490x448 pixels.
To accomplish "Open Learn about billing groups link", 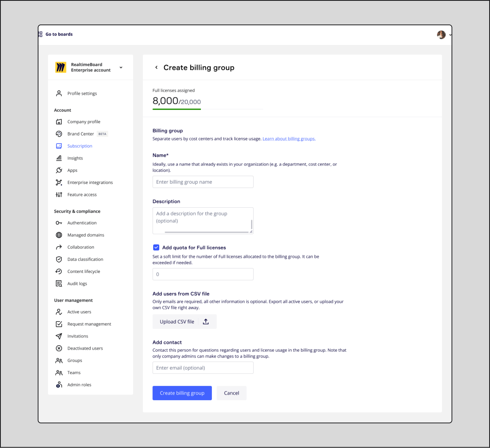I will tap(289, 139).
